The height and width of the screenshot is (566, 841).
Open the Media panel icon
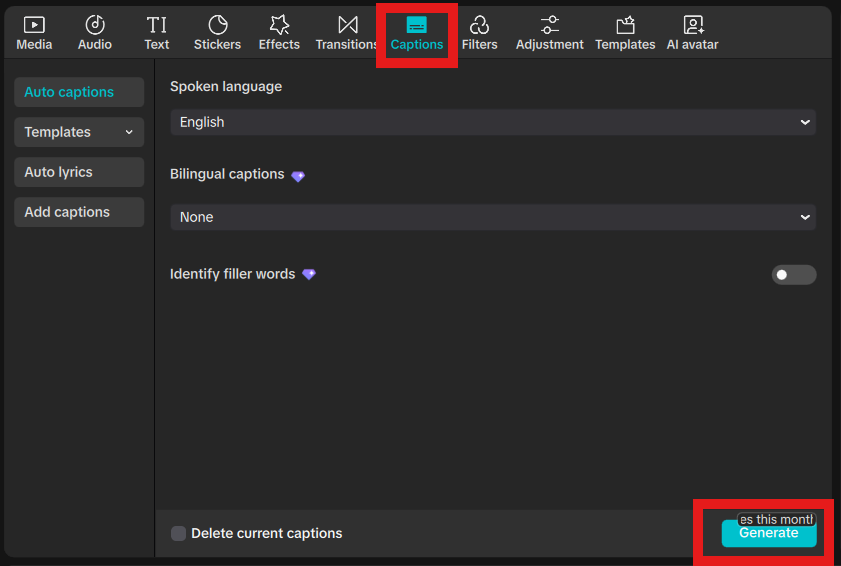[x=34, y=25]
